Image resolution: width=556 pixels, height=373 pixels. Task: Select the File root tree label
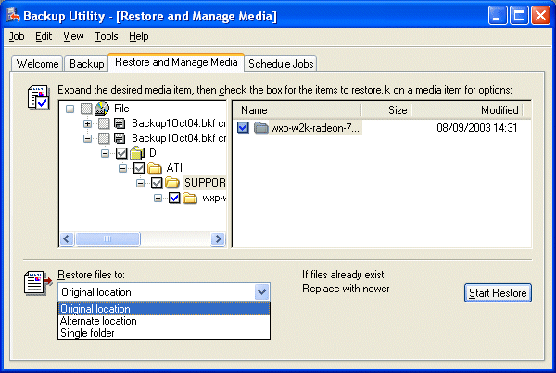tap(122, 108)
